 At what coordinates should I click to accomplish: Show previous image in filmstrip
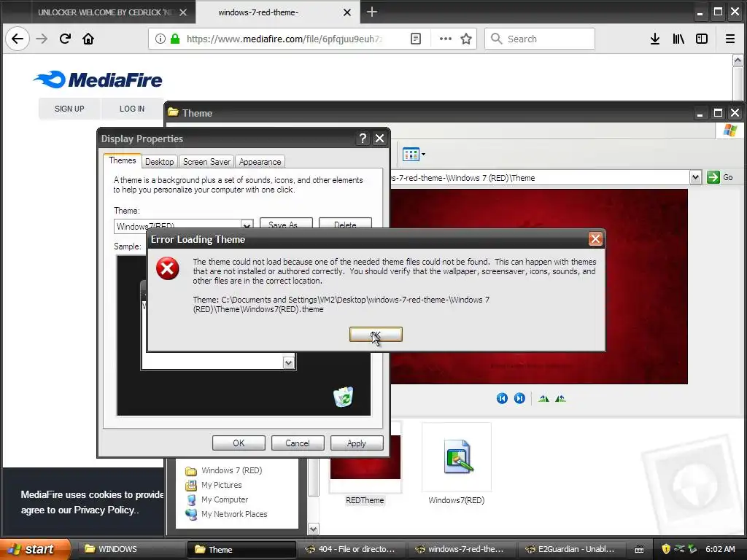(502, 398)
